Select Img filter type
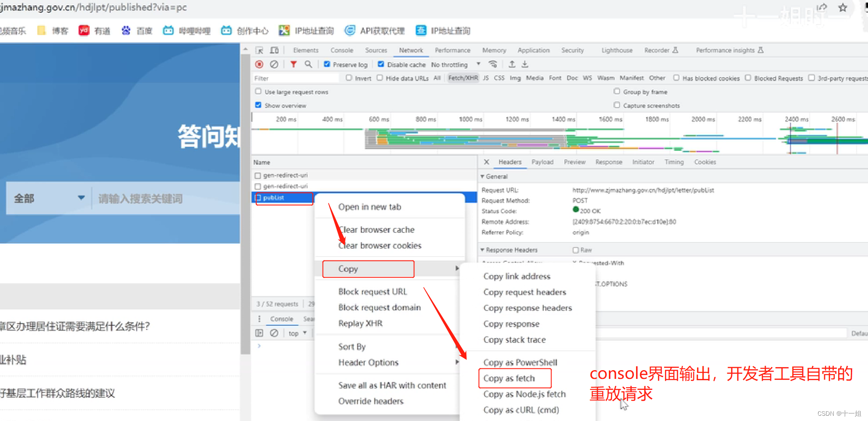The height and width of the screenshot is (421, 868). (515, 78)
